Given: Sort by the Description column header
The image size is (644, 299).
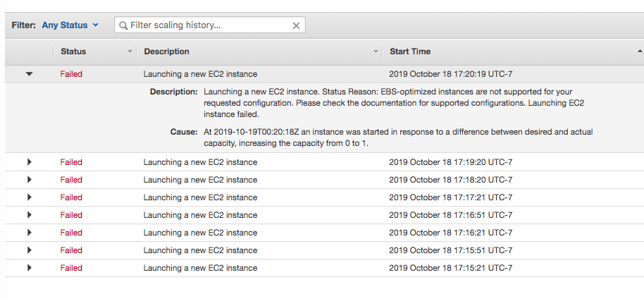Looking at the screenshot, I should click(167, 51).
